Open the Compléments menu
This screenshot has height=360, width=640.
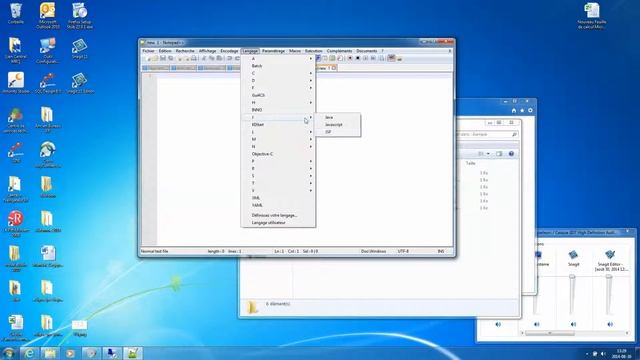(339, 51)
